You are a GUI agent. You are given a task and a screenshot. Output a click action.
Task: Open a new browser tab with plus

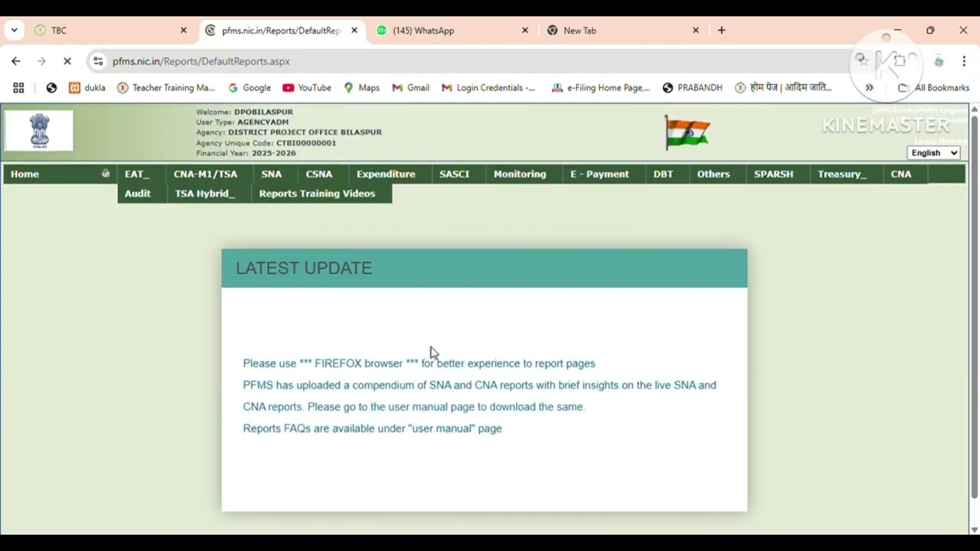click(721, 31)
